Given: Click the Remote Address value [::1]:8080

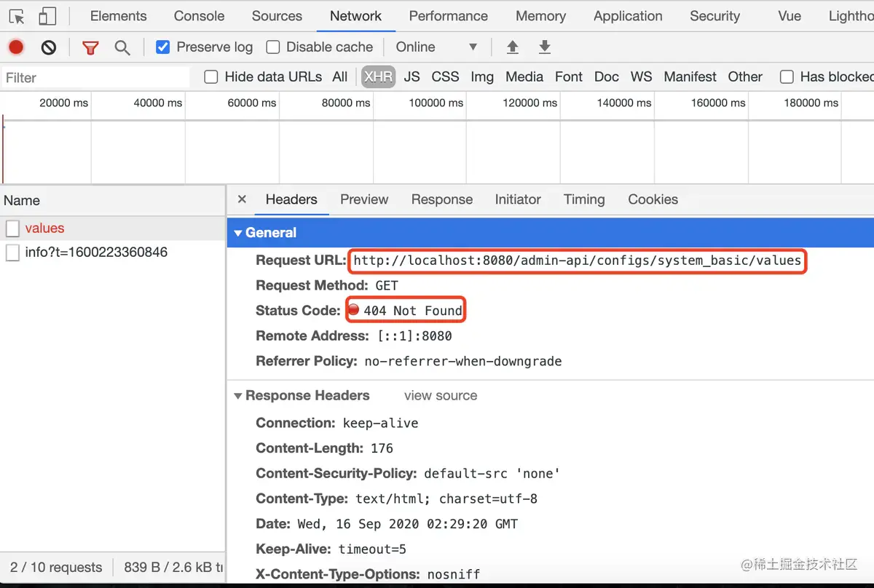Looking at the screenshot, I should click(x=414, y=336).
